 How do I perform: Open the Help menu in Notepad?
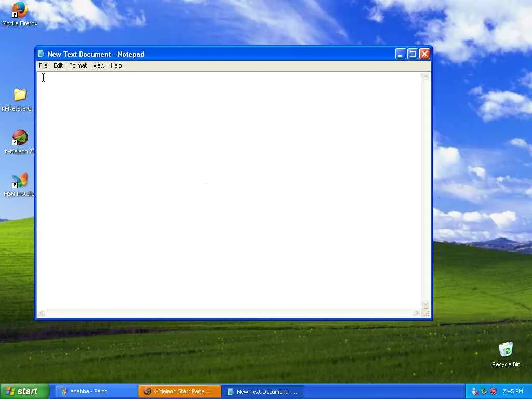pos(116,65)
